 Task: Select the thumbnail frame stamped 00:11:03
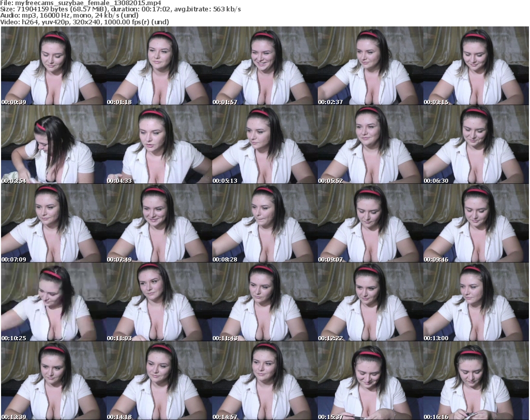pos(159,301)
